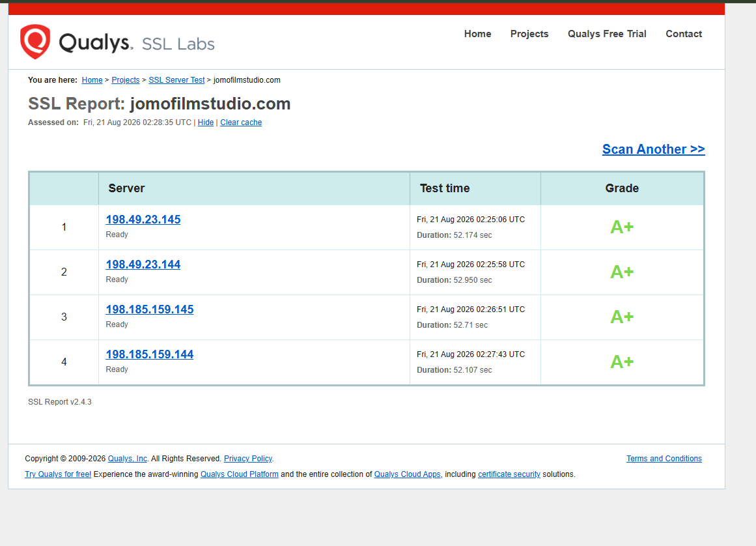Image resolution: width=756 pixels, height=546 pixels.
Task: Follow the Home breadcrumb link
Action: (x=92, y=80)
